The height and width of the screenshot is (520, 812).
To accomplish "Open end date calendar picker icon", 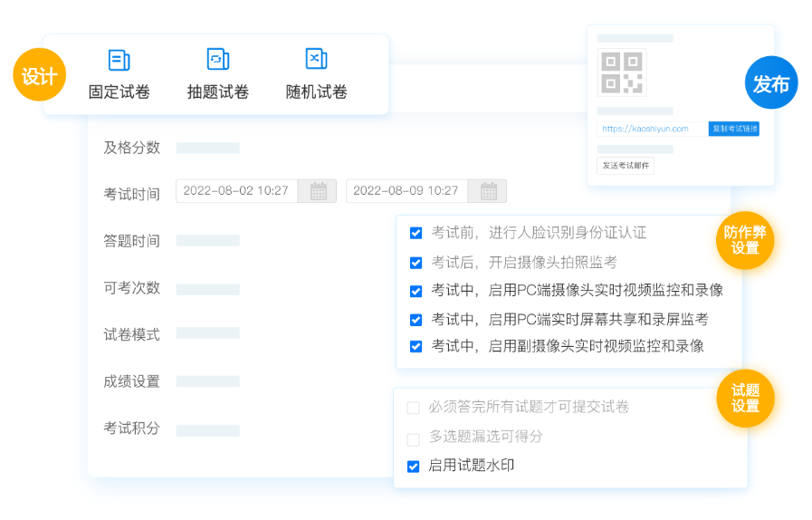I will point(488,191).
